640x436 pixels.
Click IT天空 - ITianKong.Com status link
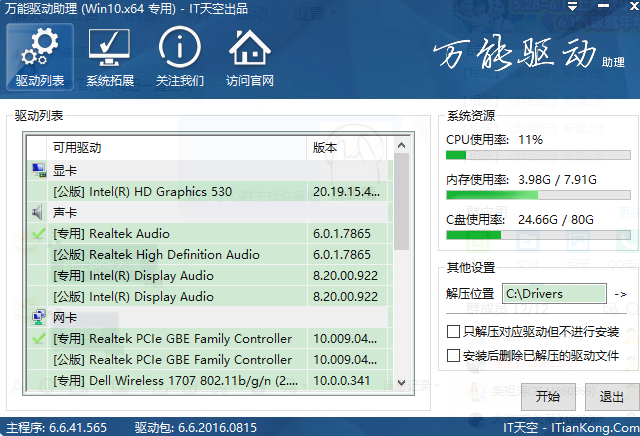[x=571, y=427]
